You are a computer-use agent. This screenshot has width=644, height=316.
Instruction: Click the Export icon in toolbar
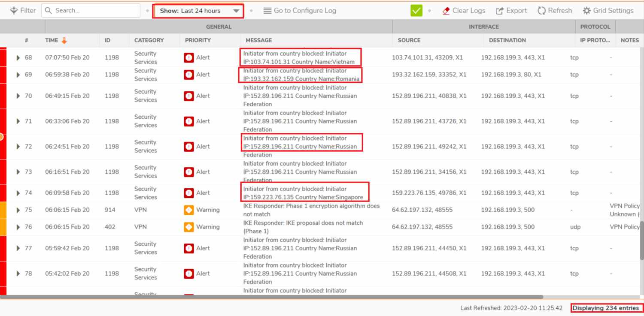point(500,11)
